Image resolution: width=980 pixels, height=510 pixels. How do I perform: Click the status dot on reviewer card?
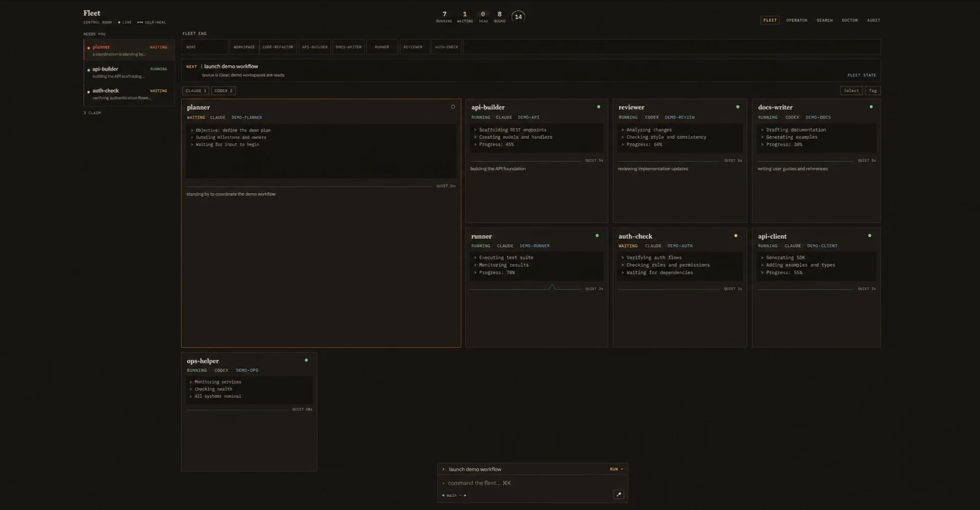point(738,107)
